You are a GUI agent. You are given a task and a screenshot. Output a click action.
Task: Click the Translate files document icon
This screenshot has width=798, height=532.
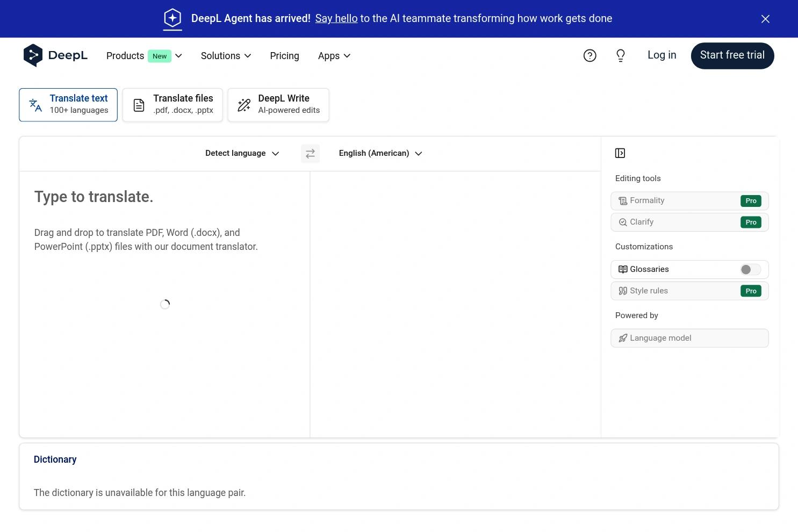coord(139,105)
